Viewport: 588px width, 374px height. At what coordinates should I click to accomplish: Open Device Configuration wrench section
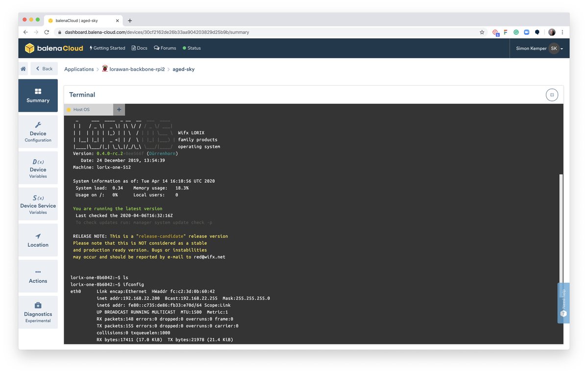coord(38,132)
